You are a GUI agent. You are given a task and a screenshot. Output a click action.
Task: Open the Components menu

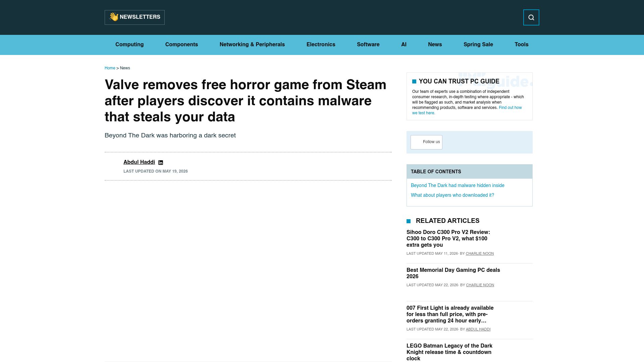(181, 45)
